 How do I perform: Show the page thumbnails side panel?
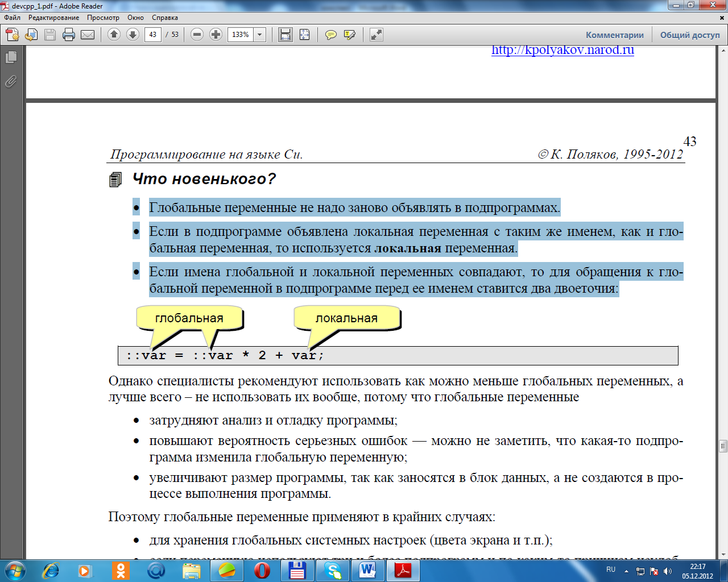click(x=11, y=57)
